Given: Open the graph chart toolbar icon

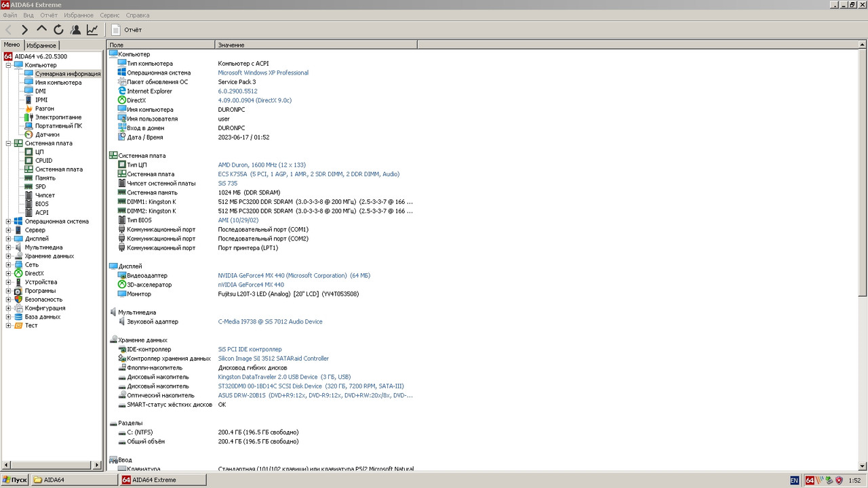Looking at the screenshot, I should (x=92, y=30).
